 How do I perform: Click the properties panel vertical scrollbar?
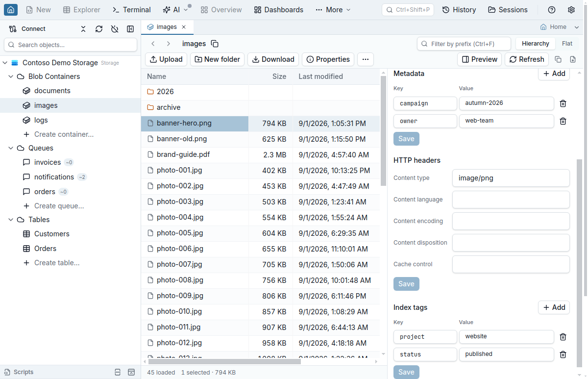(x=580, y=262)
